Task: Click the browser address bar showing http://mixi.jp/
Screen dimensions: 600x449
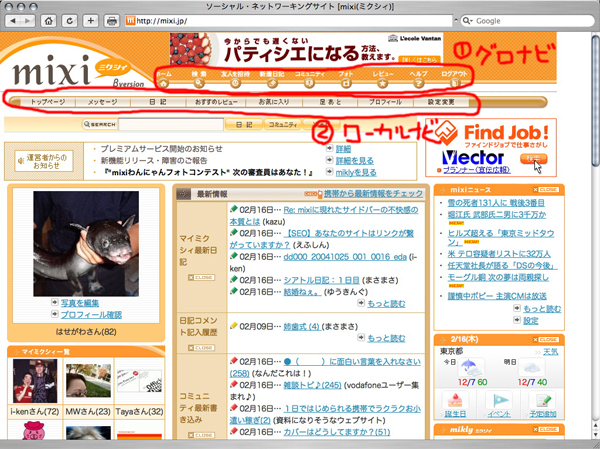Action: tap(289, 21)
